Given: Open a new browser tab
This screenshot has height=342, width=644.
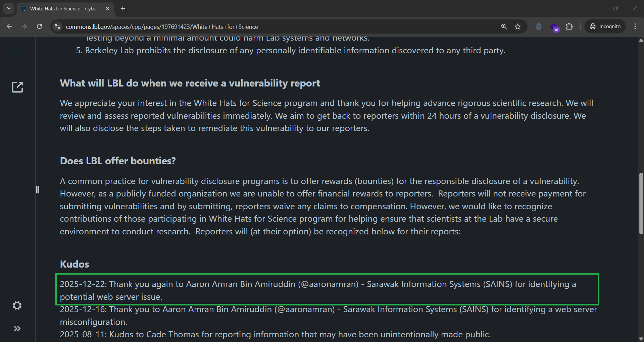Looking at the screenshot, I should point(123,8).
